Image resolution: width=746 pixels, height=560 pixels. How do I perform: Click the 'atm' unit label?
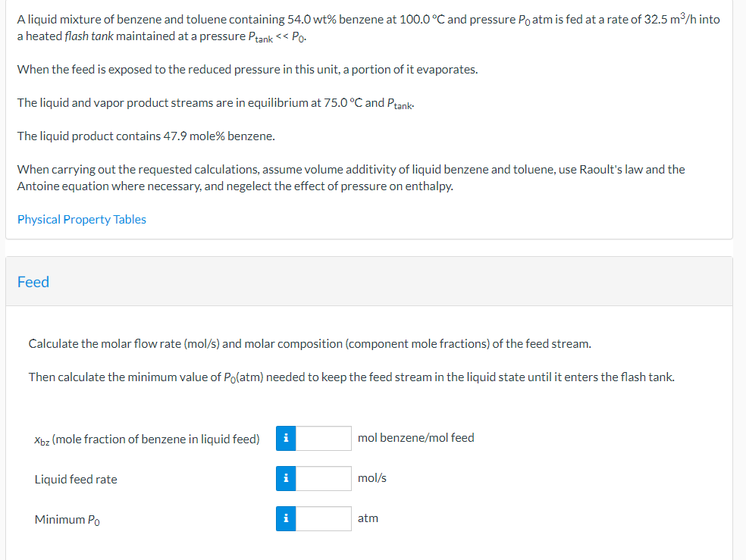368,518
